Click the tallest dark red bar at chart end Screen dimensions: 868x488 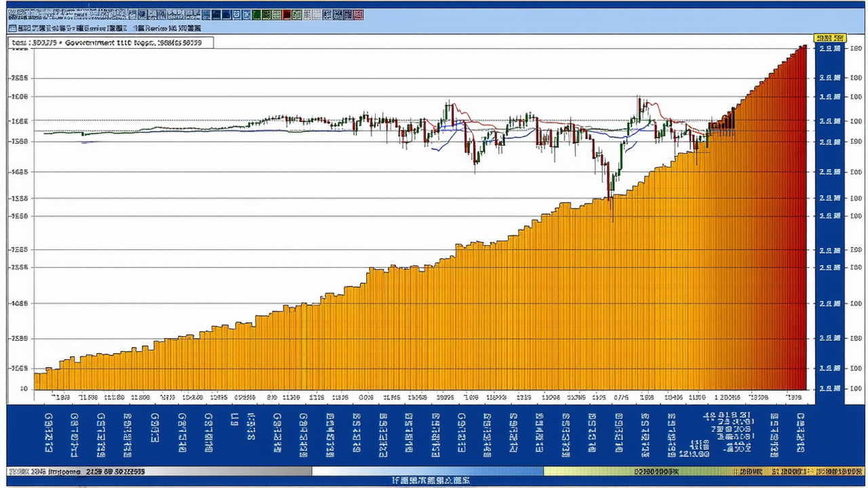click(804, 217)
